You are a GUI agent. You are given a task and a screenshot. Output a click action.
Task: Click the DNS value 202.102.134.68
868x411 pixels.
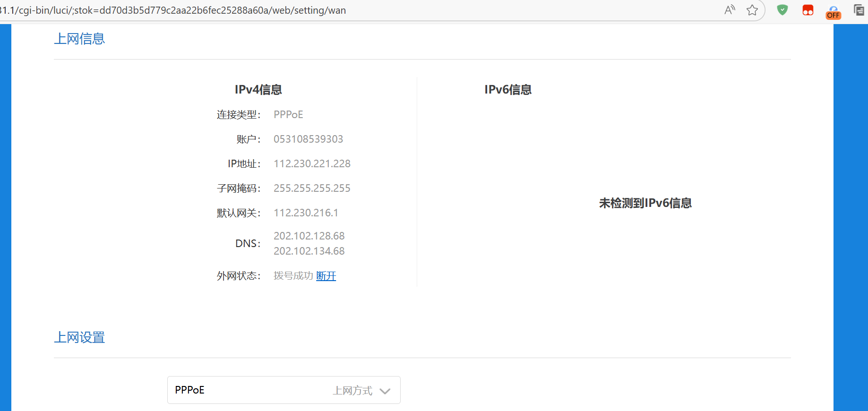(x=309, y=251)
